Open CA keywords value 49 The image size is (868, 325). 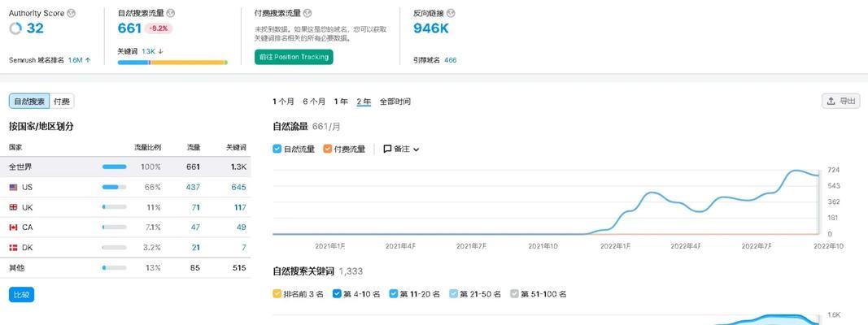click(242, 227)
